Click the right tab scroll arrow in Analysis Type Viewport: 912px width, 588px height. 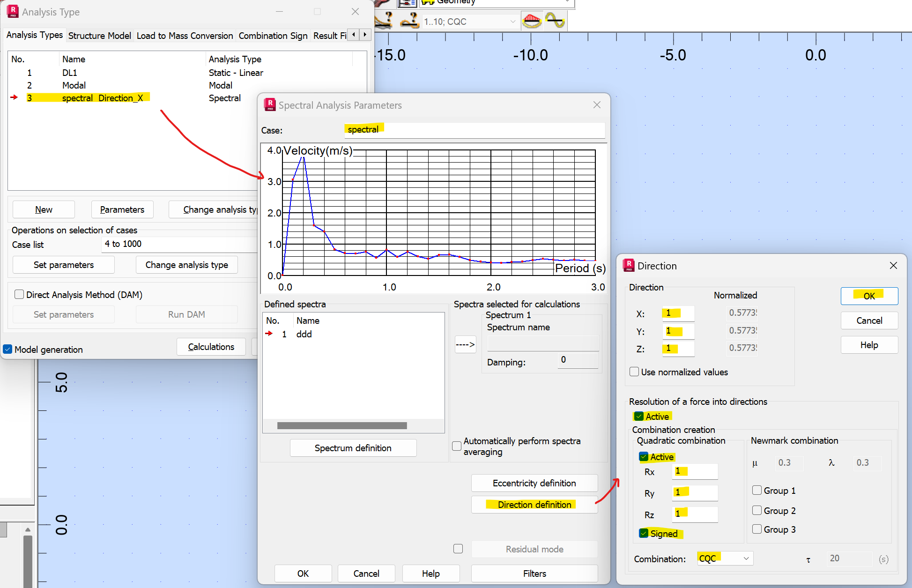tap(365, 35)
